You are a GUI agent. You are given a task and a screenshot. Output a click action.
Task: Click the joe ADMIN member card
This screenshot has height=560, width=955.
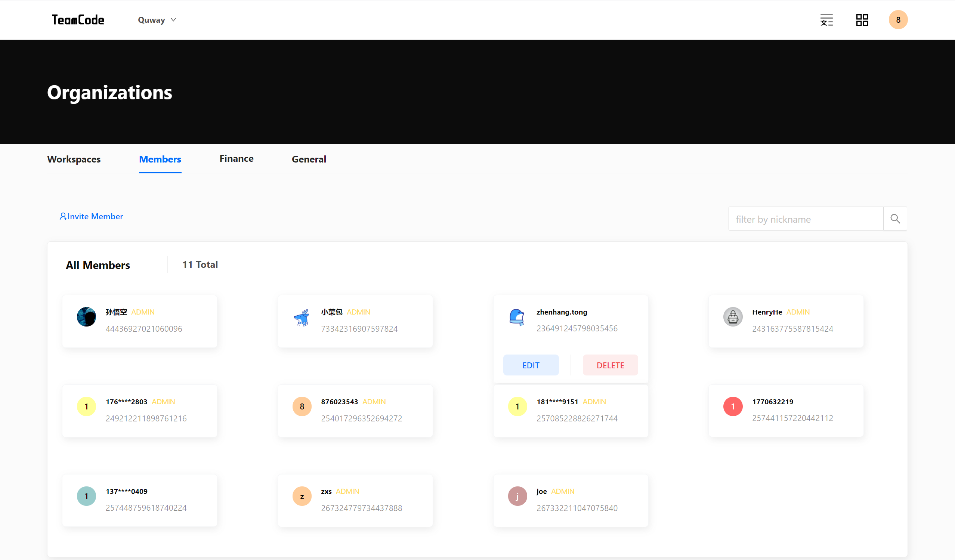[x=570, y=499]
